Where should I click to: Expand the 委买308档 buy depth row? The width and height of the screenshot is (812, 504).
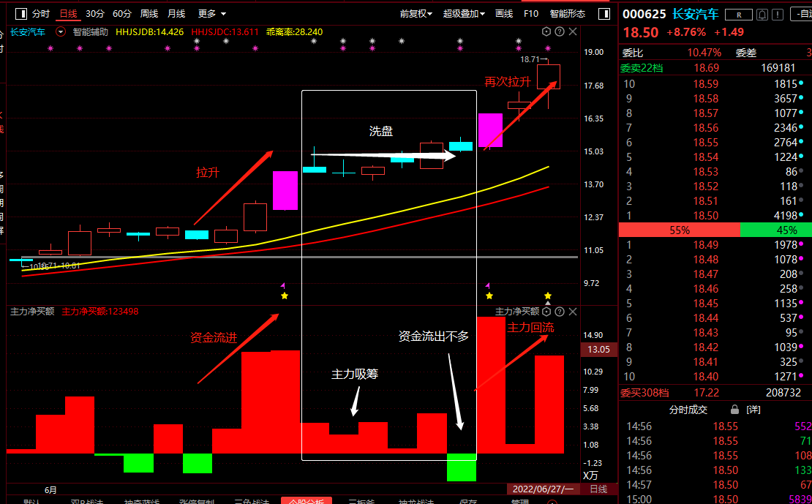715,393
